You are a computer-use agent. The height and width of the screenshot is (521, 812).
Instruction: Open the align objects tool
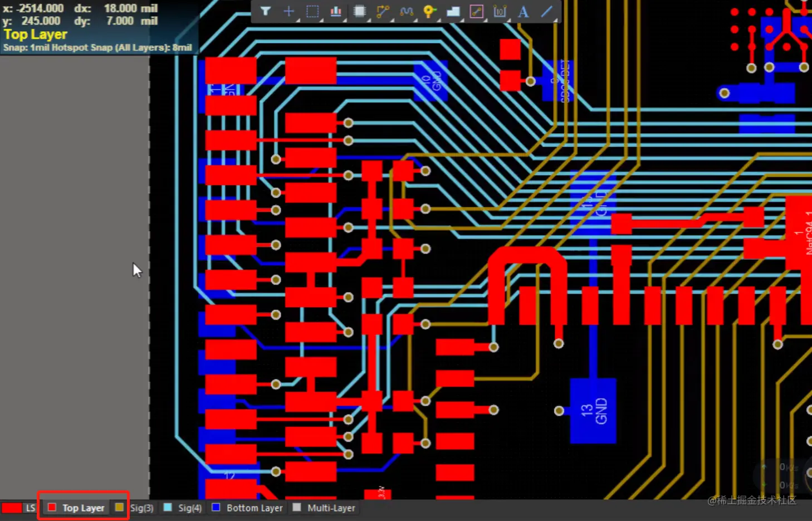336,11
